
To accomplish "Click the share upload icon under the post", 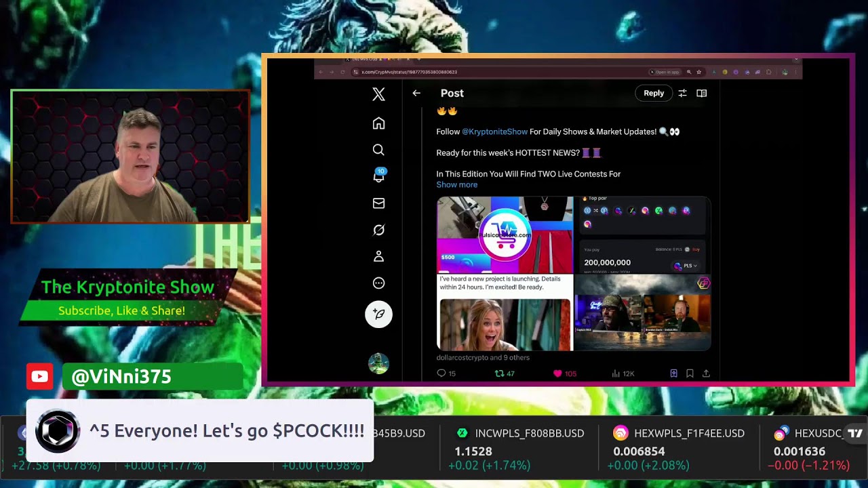I will [706, 373].
